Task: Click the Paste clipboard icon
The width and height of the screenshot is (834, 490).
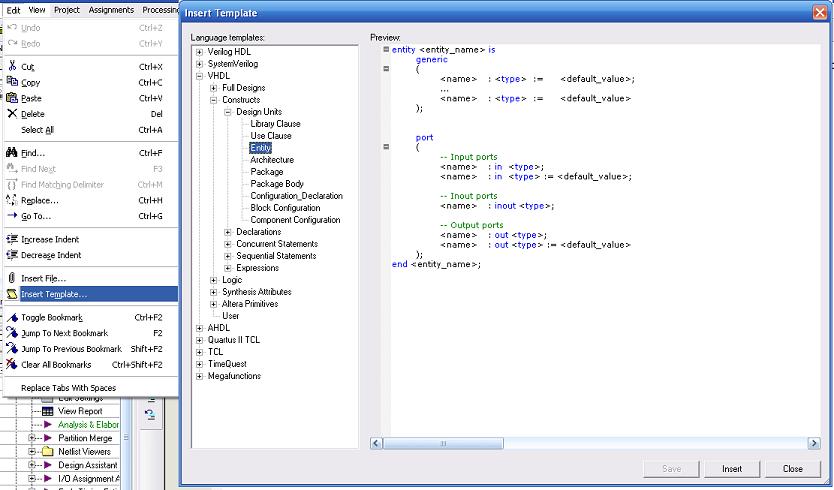Action: (12, 98)
